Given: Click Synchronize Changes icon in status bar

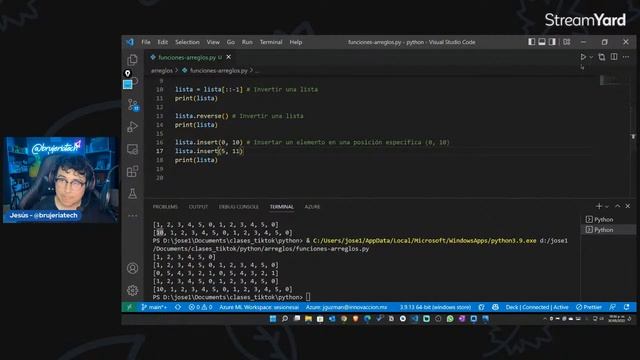Looking at the screenshot, I should click(178, 307).
